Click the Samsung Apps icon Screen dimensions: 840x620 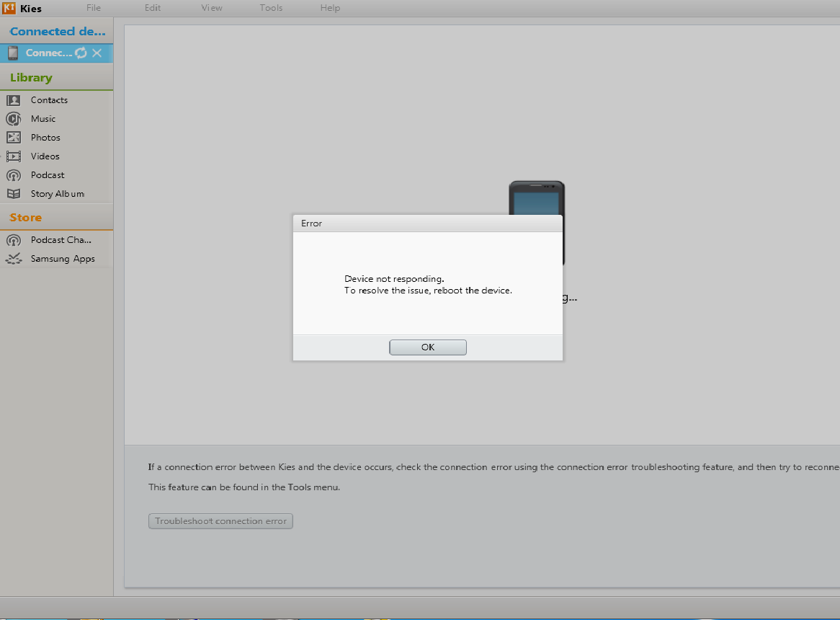14,259
